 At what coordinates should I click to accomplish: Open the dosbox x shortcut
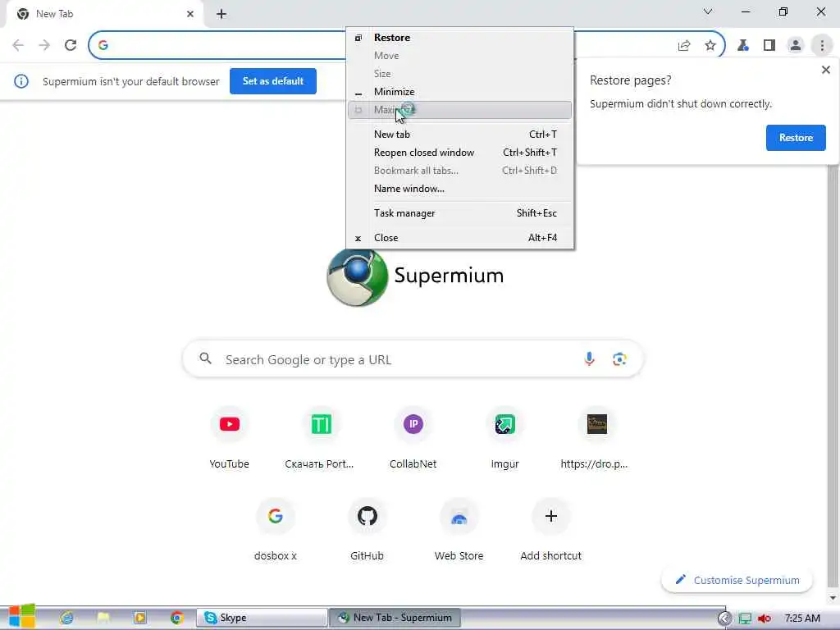pyautogui.click(x=276, y=531)
